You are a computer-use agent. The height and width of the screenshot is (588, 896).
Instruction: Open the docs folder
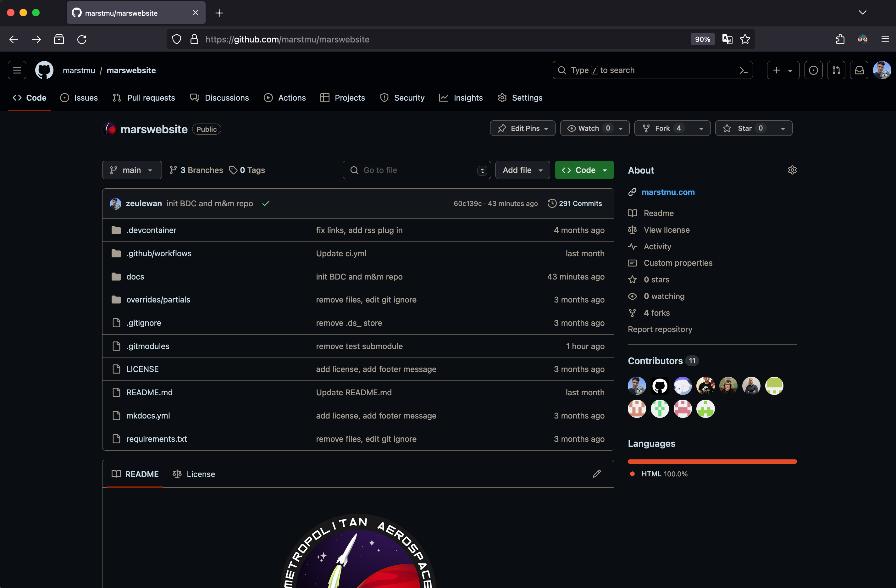[135, 277]
